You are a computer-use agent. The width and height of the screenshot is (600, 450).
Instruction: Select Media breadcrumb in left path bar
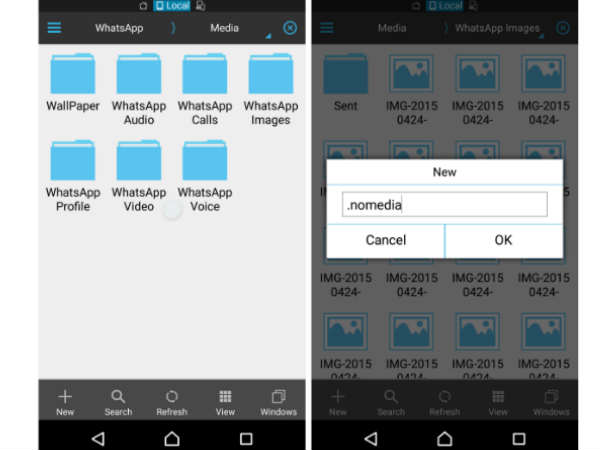click(224, 28)
